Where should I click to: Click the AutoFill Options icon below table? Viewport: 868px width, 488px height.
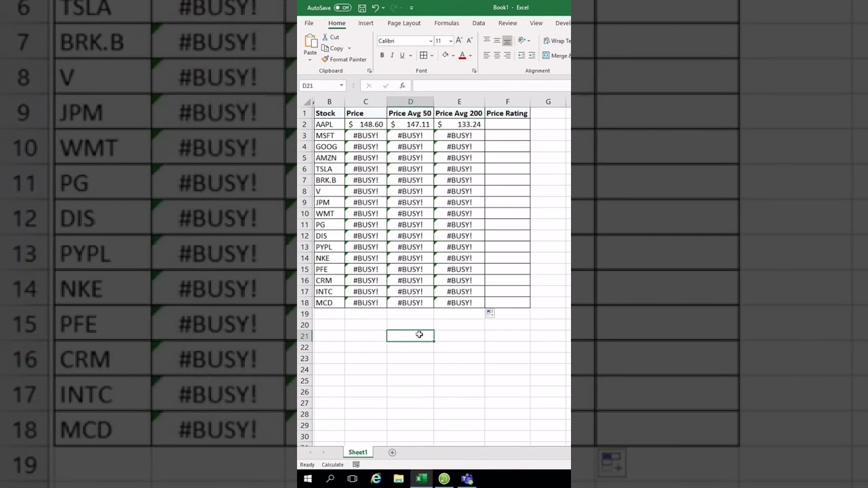point(490,313)
